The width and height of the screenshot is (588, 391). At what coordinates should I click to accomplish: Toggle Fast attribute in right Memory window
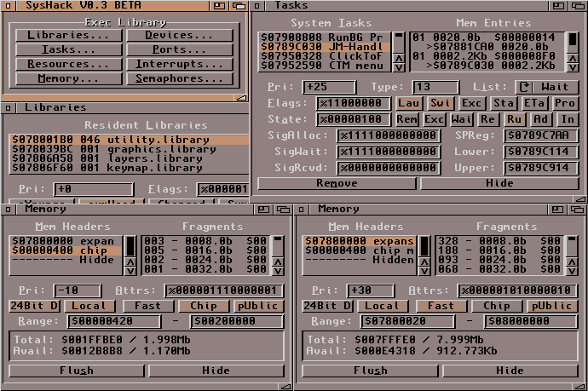point(441,306)
